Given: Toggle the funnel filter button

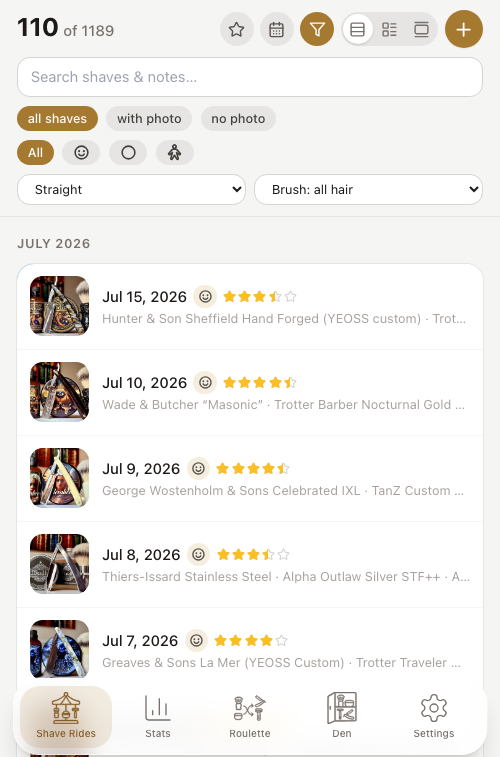Looking at the screenshot, I should pyautogui.click(x=317, y=29).
